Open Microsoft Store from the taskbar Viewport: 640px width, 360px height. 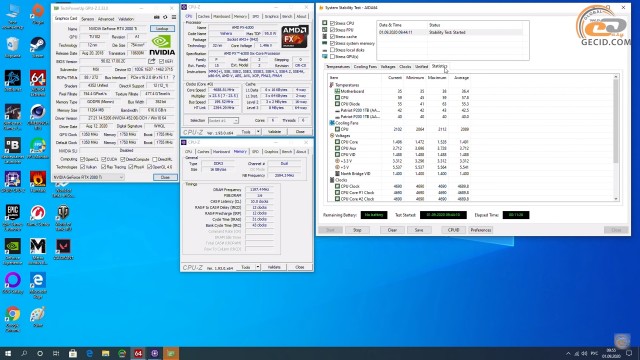[x=73, y=353]
